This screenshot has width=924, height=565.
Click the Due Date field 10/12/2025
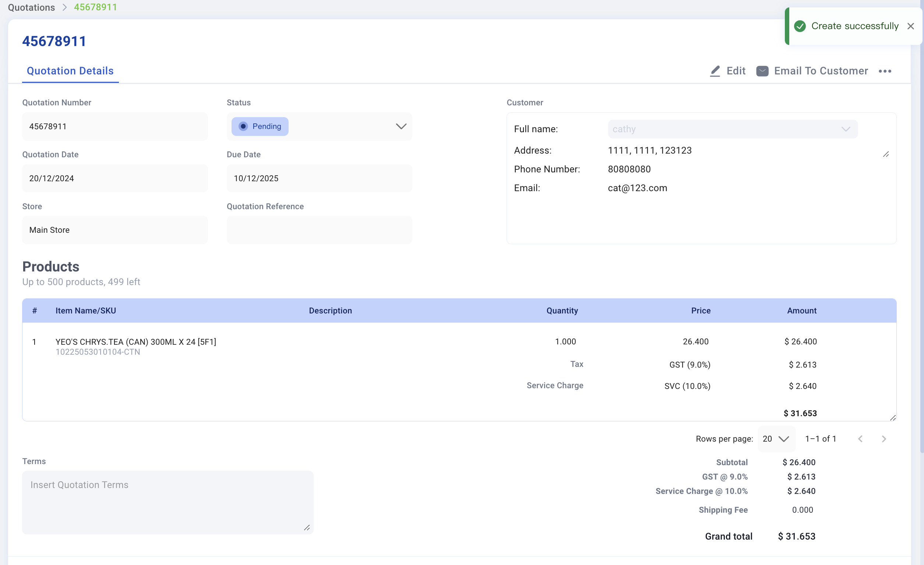[319, 178]
